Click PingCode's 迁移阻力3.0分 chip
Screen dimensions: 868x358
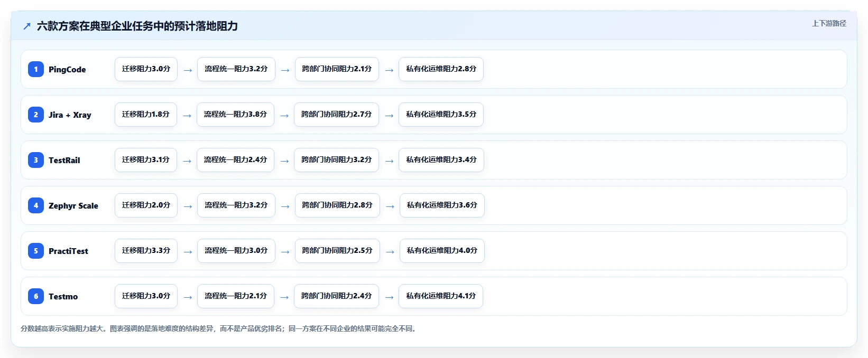pyautogui.click(x=146, y=69)
